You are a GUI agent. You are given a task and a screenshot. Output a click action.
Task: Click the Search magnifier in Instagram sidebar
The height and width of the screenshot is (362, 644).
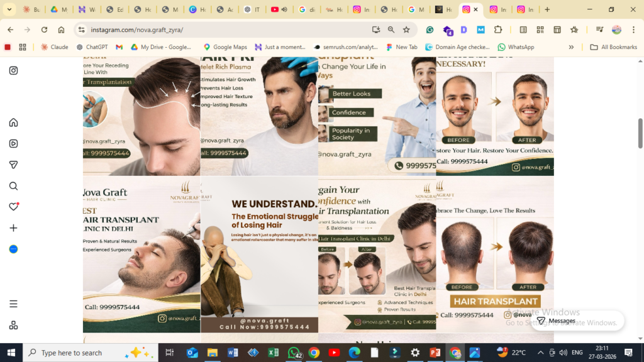pos(13,186)
